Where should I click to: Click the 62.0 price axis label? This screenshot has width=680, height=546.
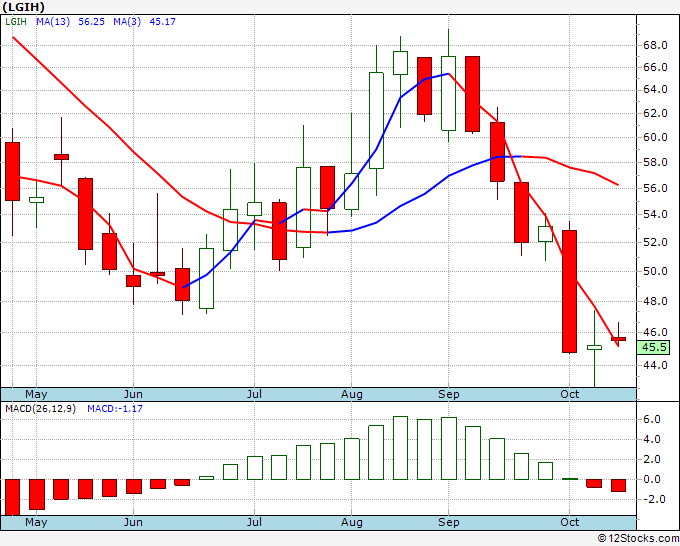tap(655, 114)
